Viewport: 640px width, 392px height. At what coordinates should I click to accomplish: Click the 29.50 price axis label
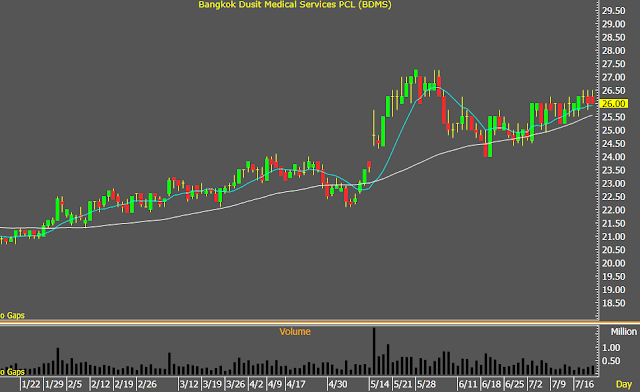click(613, 11)
